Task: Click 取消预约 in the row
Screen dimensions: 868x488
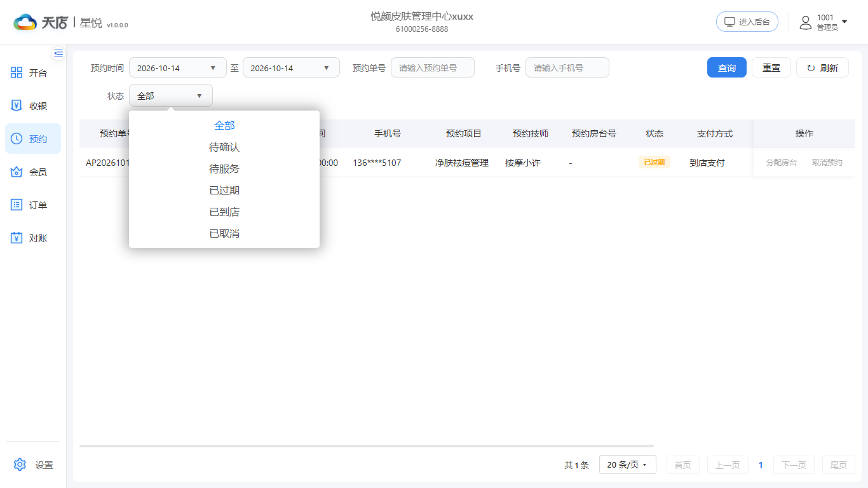Action: [x=827, y=163]
